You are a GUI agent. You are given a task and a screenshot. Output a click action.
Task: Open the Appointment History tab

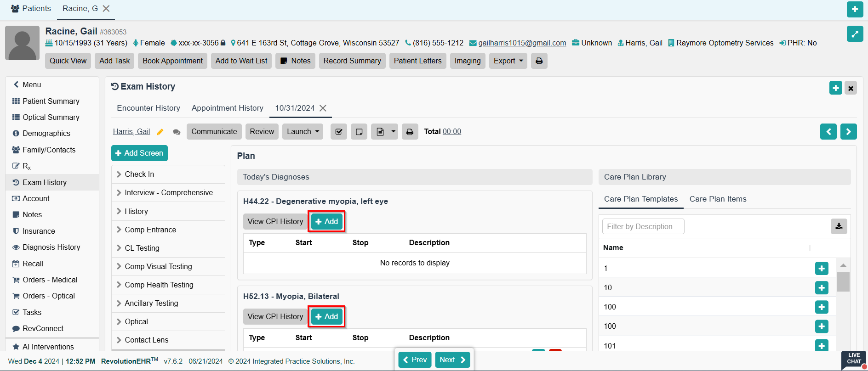(227, 108)
